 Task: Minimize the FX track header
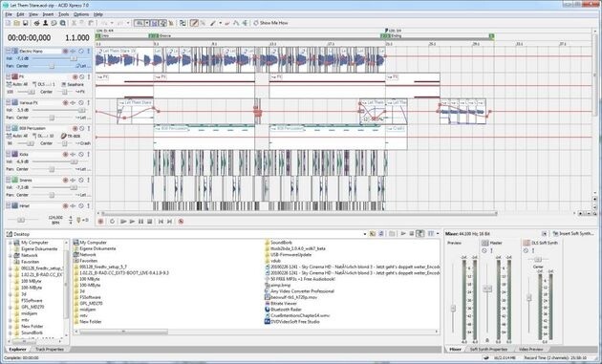point(8,76)
